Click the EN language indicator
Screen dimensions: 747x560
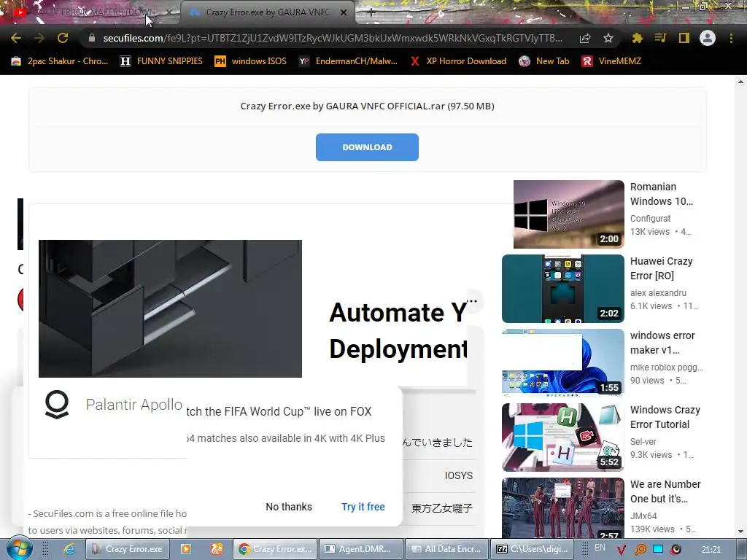click(600, 548)
